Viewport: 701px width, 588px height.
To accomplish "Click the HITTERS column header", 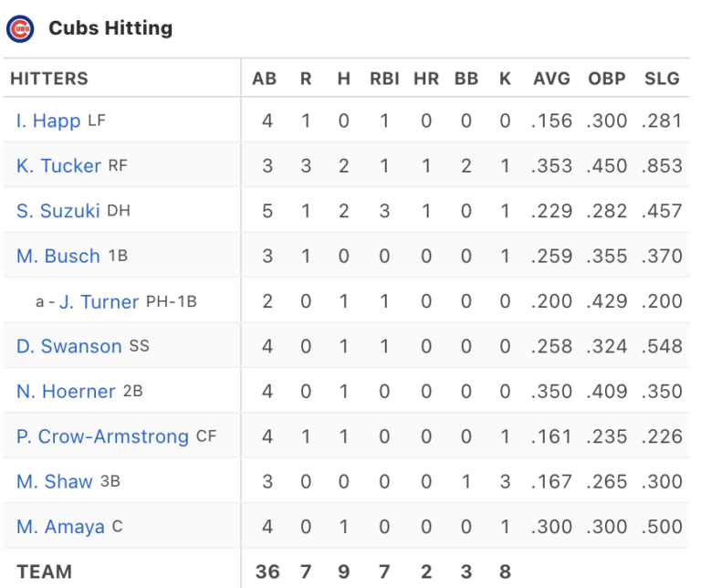I will pos(49,79).
